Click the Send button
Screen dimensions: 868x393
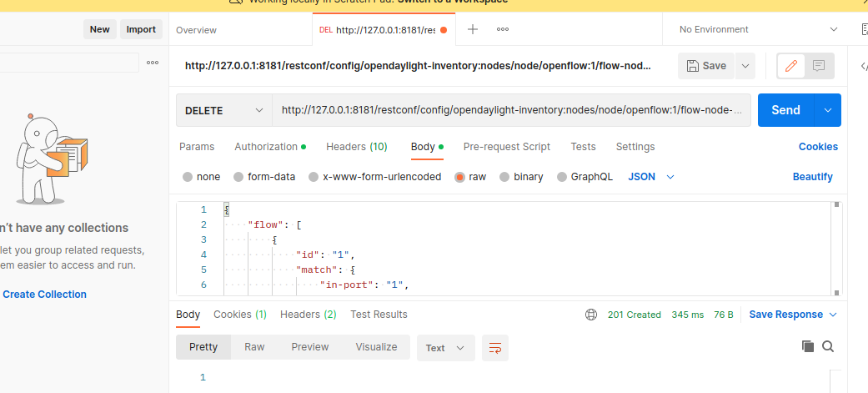786,110
